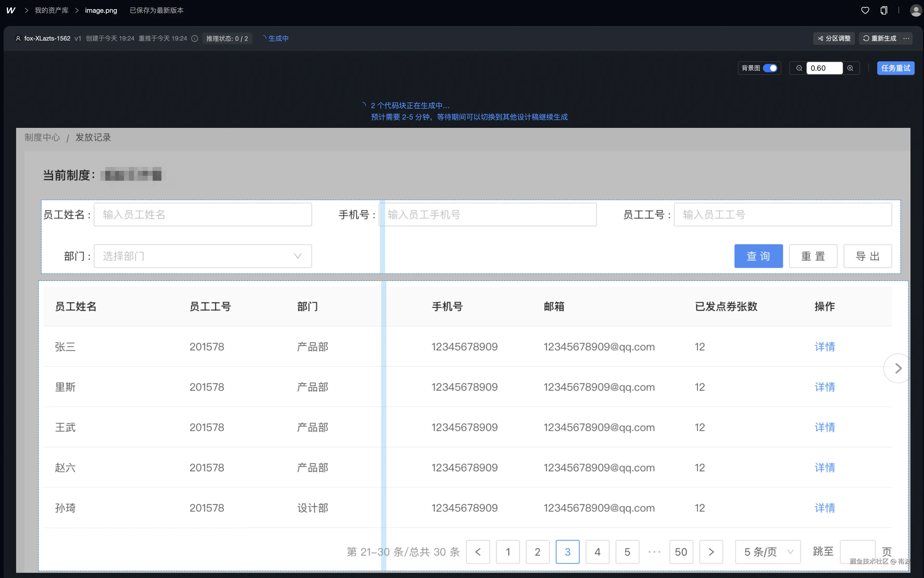Viewport: 924px width, 578px height.
Task: Click the 分区调整 partition adjust button
Action: 834,39
